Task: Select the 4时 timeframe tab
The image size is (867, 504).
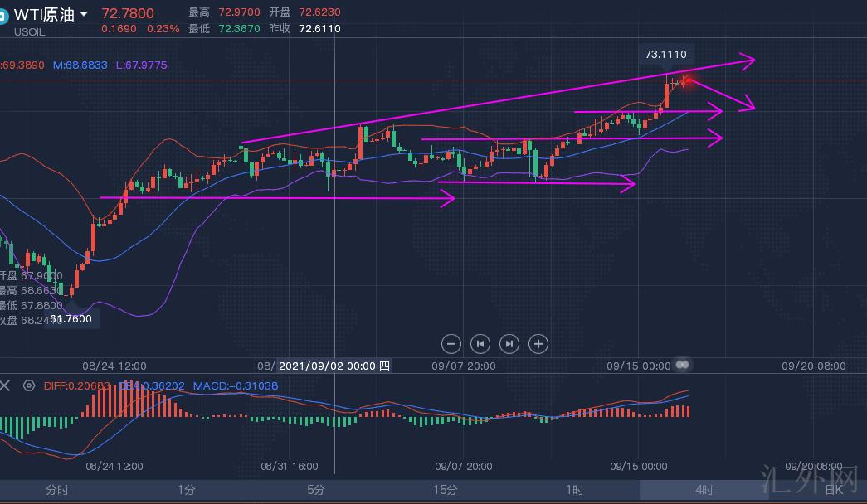Action: 704,490
